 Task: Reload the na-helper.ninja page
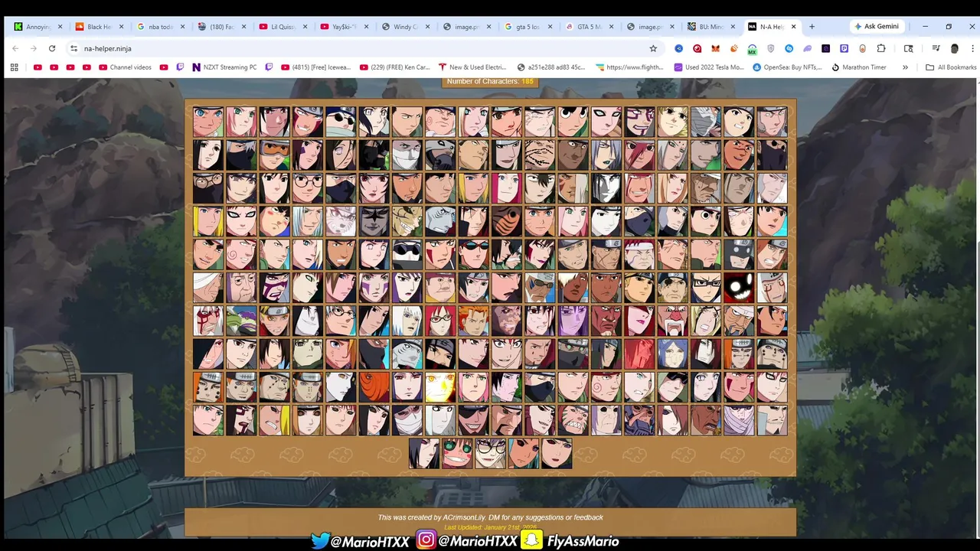click(x=52, y=48)
